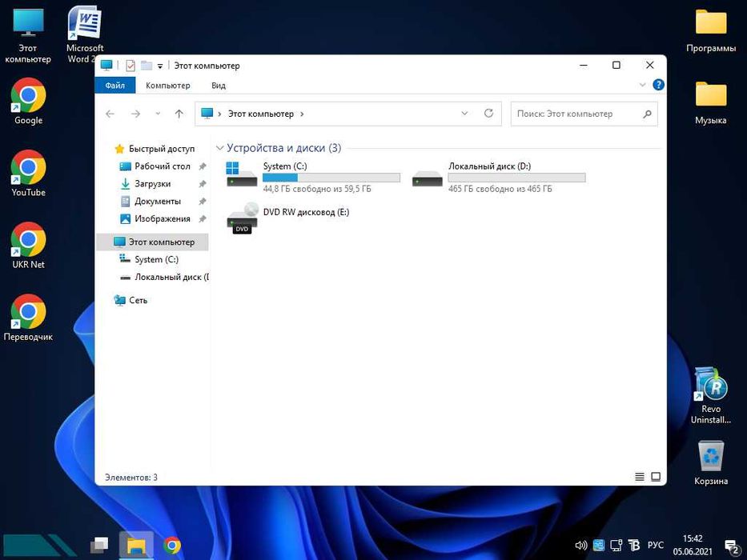Go up one folder level arrow
The width and height of the screenshot is (747, 560).
click(x=179, y=114)
